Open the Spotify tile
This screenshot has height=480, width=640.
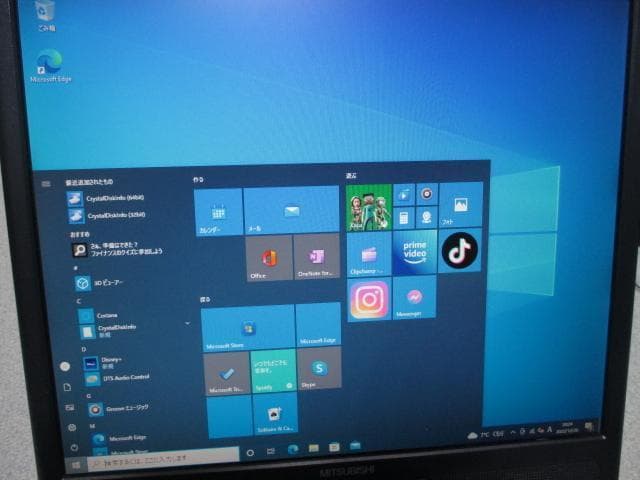(273, 371)
